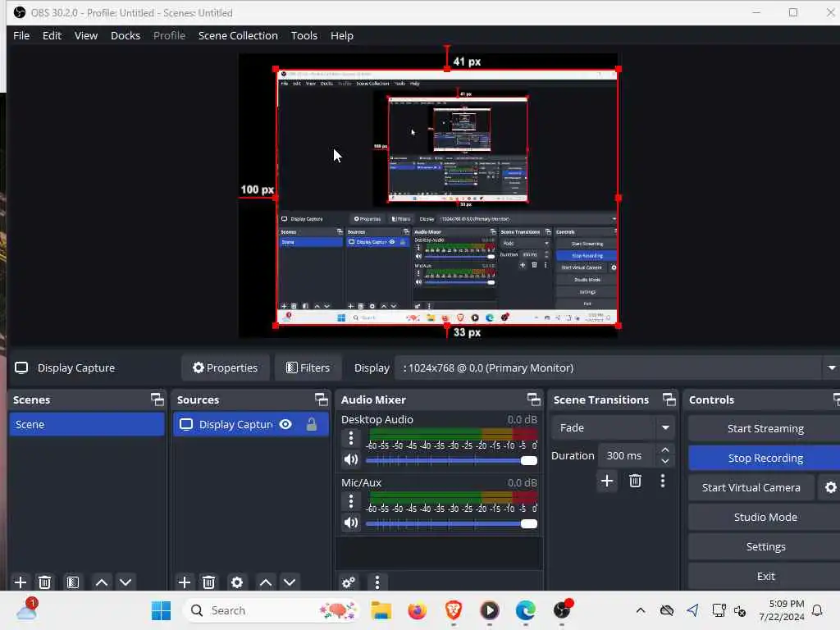Adjust Mic/Aux volume slider
This screenshot has width=840, height=630.
451,523
